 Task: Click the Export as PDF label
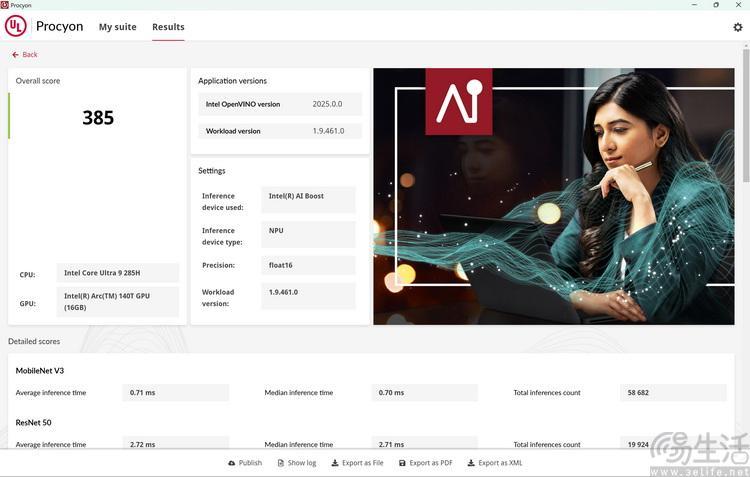tap(431, 463)
